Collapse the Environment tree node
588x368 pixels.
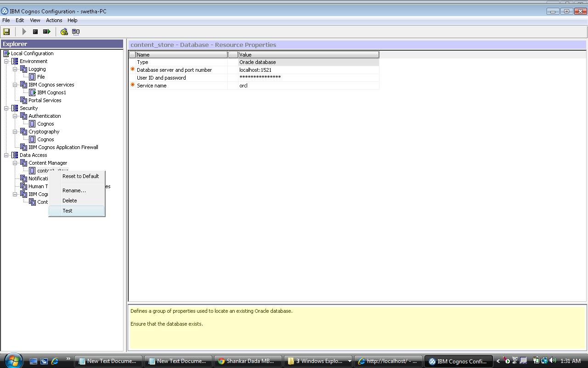tap(6, 61)
